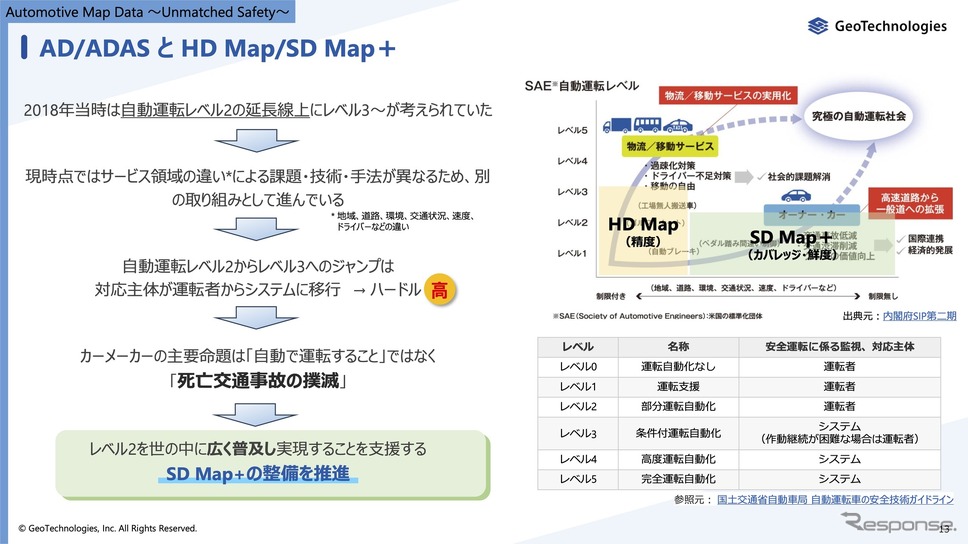Screen dimensions: 968x544
Task: Click the first down arrow under 2018年 sentence
Action: pos(257,140)
